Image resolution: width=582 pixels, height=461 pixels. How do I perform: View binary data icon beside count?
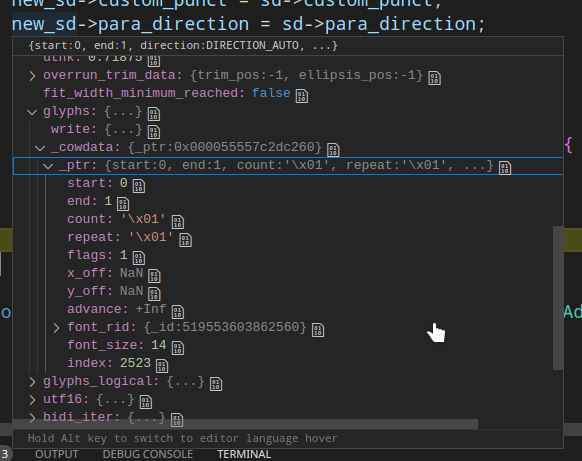tap(178, 222)
